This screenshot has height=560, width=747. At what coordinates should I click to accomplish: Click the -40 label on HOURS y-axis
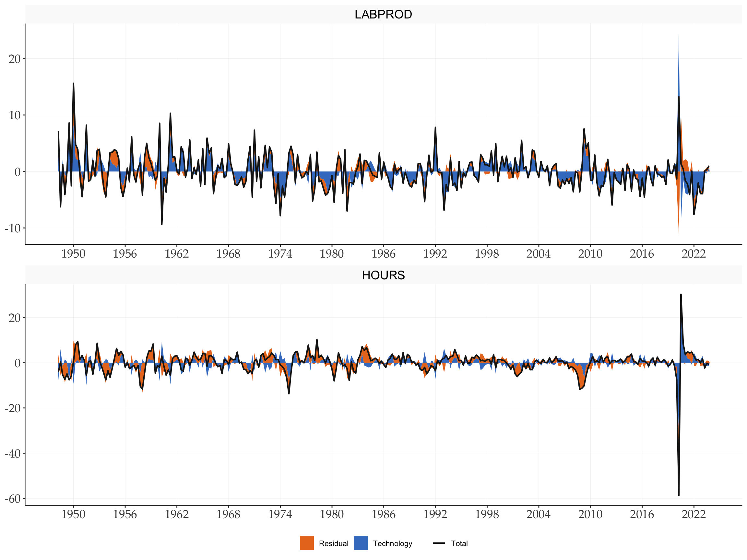tap(13, 453)
